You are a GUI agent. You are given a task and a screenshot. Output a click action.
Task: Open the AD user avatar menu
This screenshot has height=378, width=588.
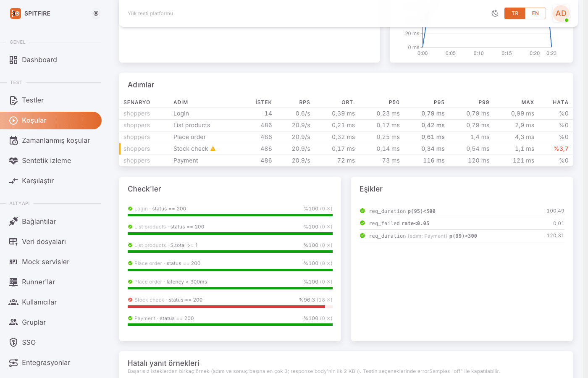pos(561,13)
